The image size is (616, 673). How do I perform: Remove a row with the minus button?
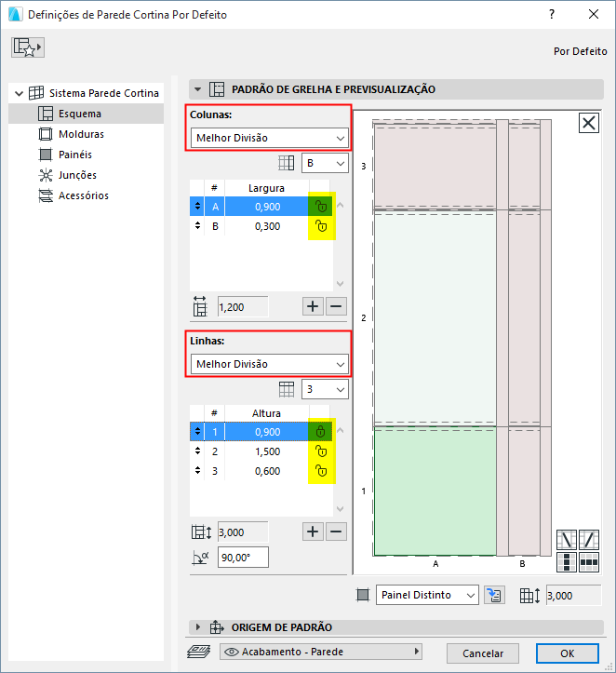coord(336,532)
